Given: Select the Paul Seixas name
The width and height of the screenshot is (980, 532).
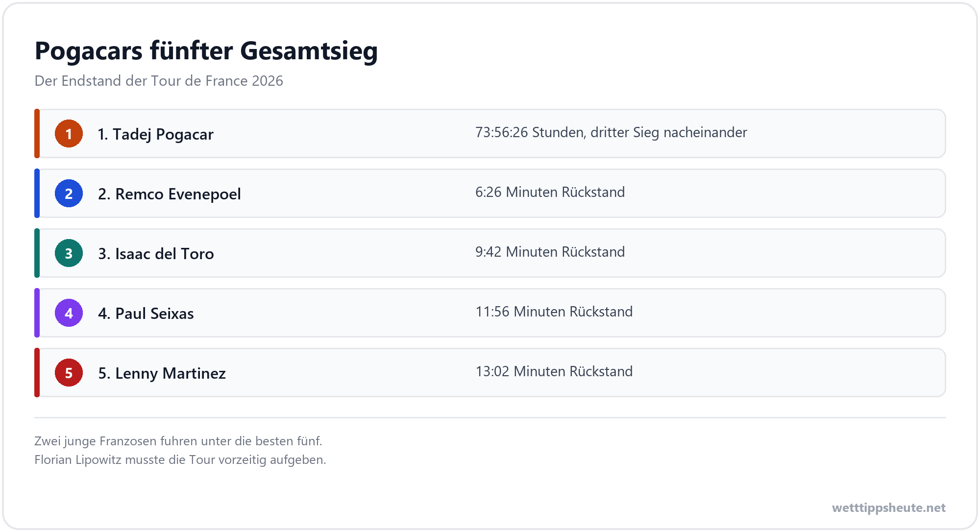Looking at the screenshot, I should click(146, 314).
